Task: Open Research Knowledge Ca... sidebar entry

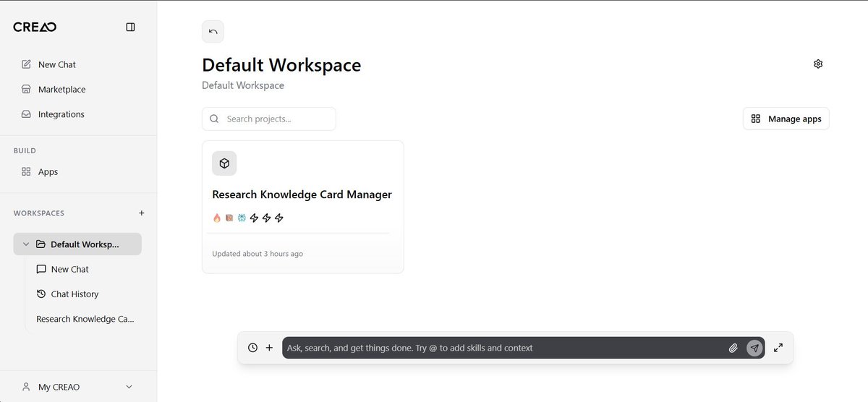Action: pyautogui.click(x=85, y=319)
